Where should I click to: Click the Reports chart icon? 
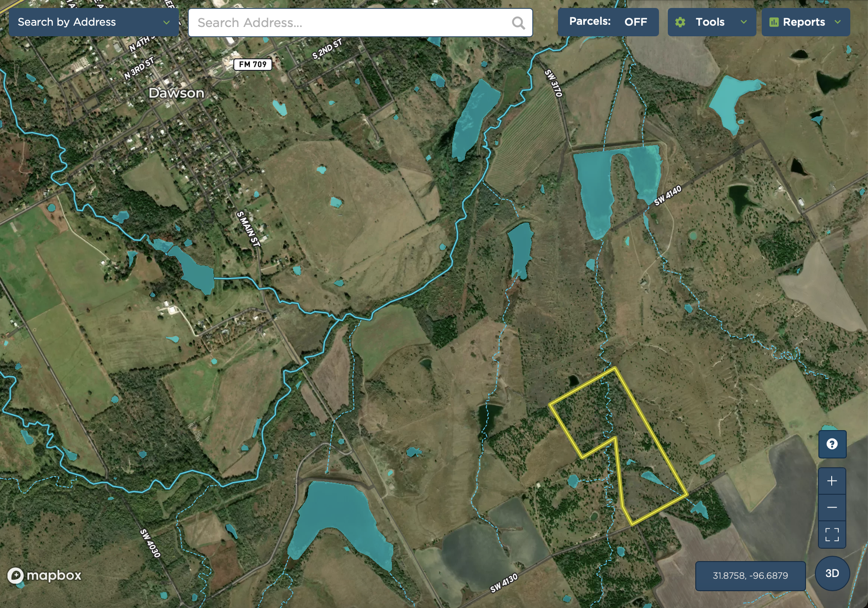click(x=774, y=22)
